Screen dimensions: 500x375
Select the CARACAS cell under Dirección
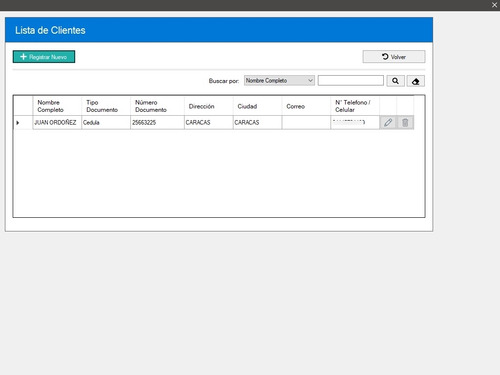pos(209,122)
